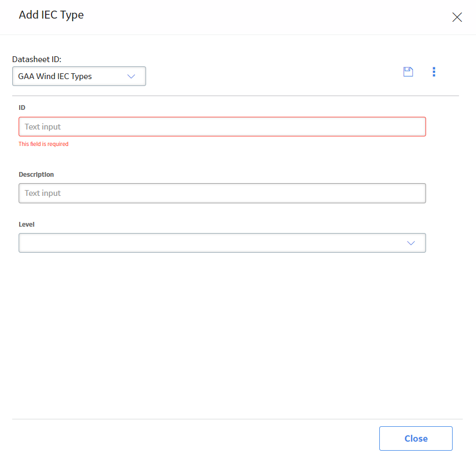Click the placeholder text inside the Description box
This screenshot has height=456, width=476.
[x=42, y=193]
